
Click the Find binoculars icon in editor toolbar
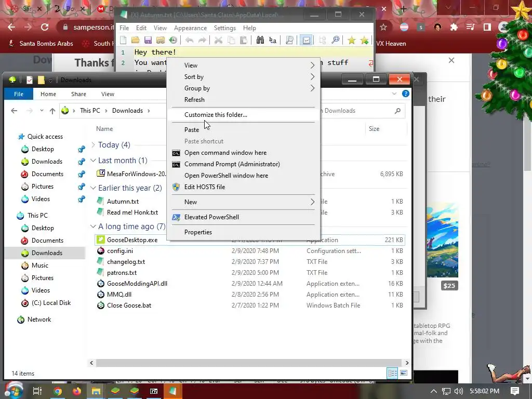coord(260,41)
